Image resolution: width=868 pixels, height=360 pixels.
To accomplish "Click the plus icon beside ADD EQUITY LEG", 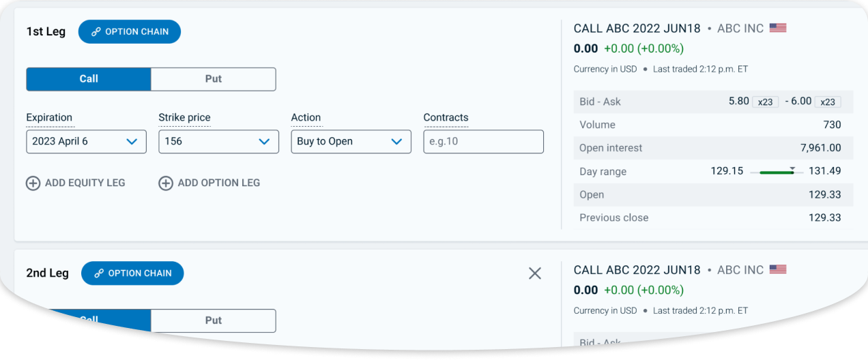I will 33,183.
